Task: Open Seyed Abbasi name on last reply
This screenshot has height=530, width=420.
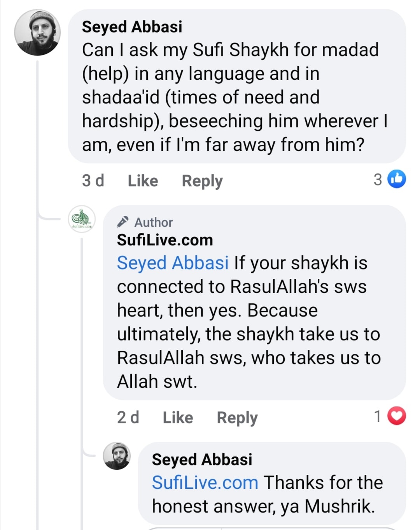Action: click(x=202, y=459)
